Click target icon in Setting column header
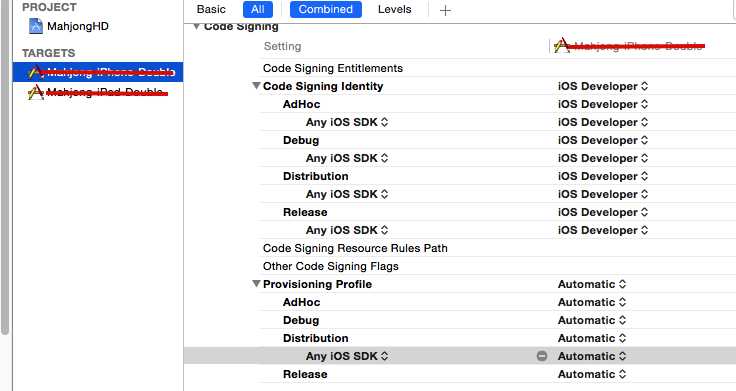 561,46
